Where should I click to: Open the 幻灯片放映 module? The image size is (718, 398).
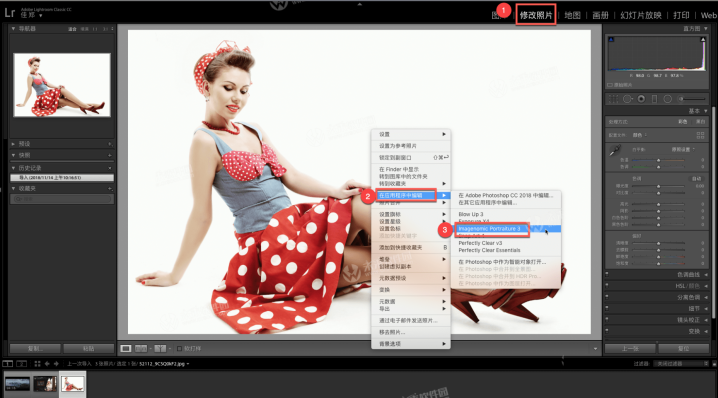641,15
